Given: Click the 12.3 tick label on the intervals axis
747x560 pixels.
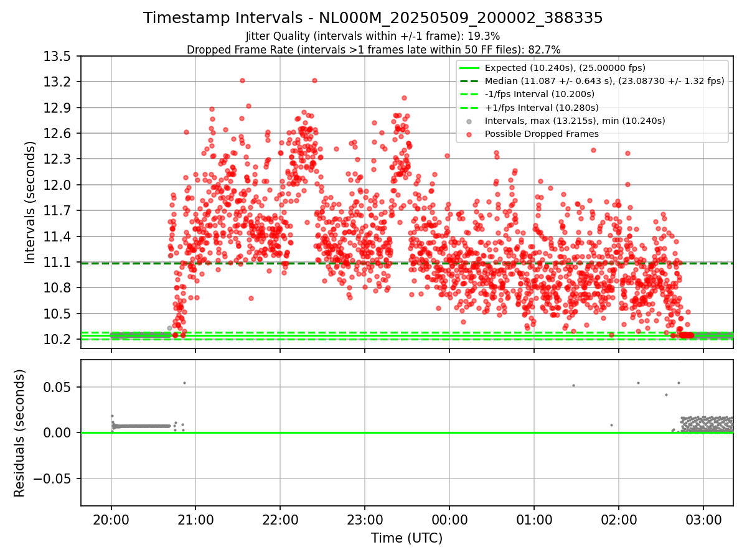Looking at the screenshot, I should coord(58,159).
